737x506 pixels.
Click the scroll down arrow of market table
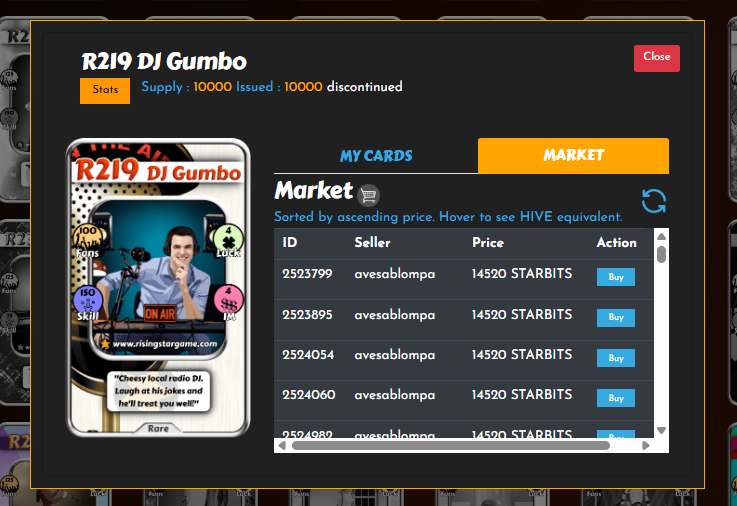(x=661, y=430)
